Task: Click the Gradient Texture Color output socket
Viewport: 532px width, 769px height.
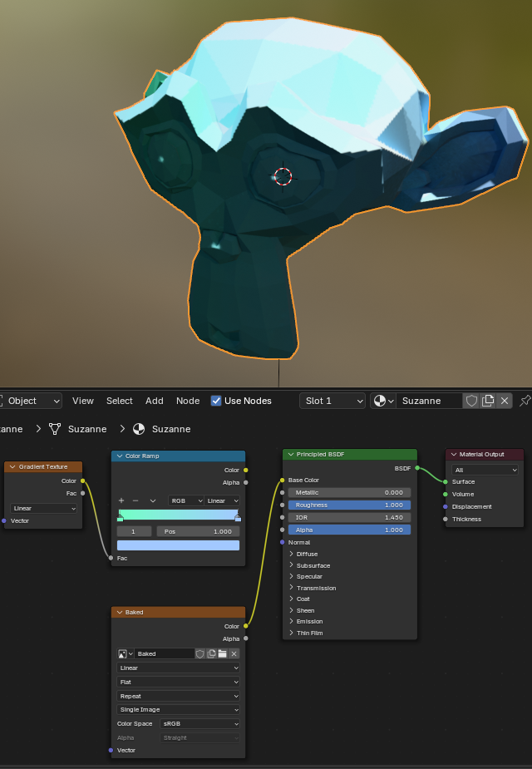Action: coord(82,481)
